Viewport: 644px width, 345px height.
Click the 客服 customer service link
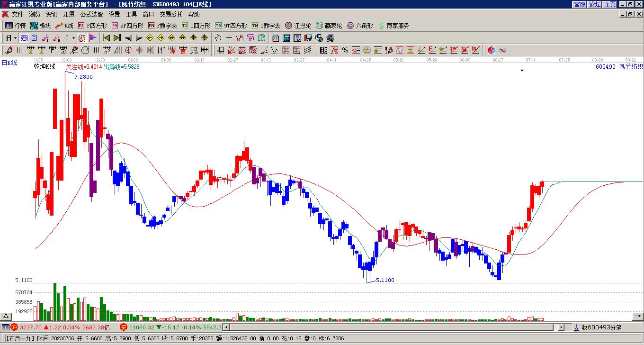click(580, 4)
